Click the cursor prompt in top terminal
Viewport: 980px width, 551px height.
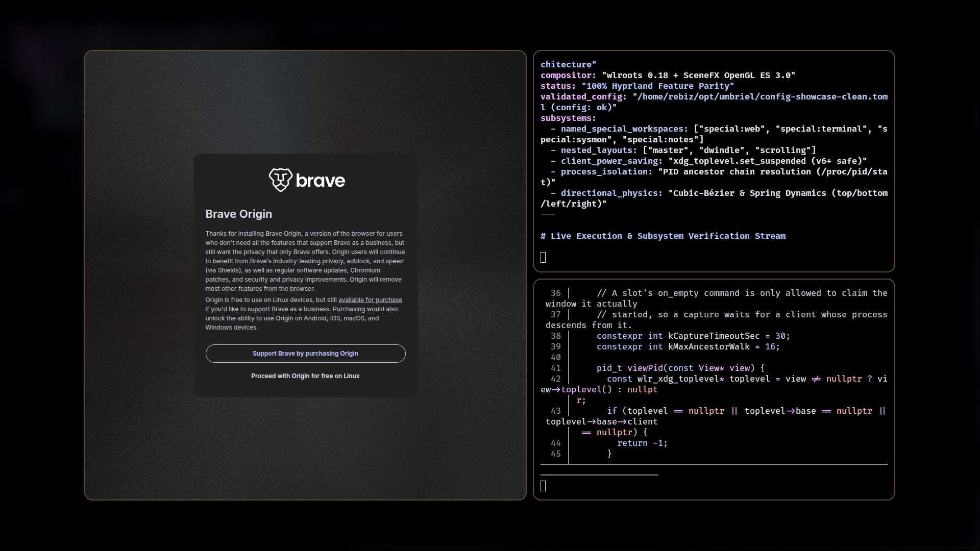click(x=543, y=258)
